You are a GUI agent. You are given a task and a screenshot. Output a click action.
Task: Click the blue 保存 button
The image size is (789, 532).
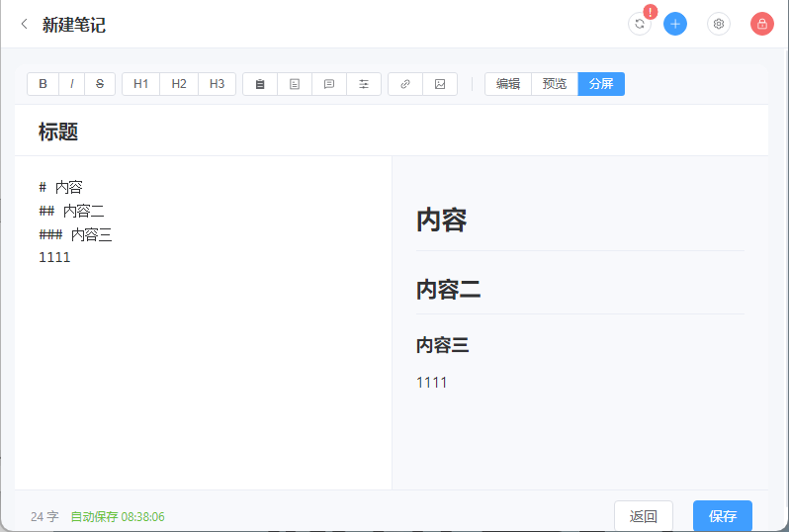723,515
